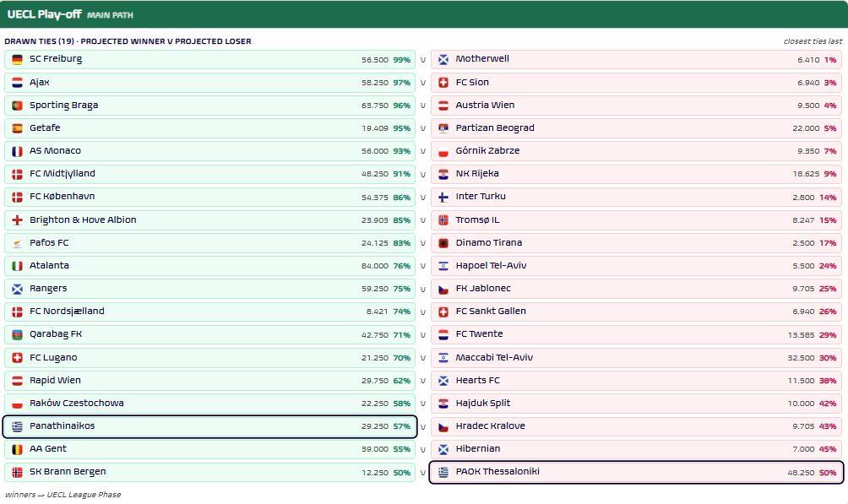Click Hibernian's 45% probability

pos(828,449)
